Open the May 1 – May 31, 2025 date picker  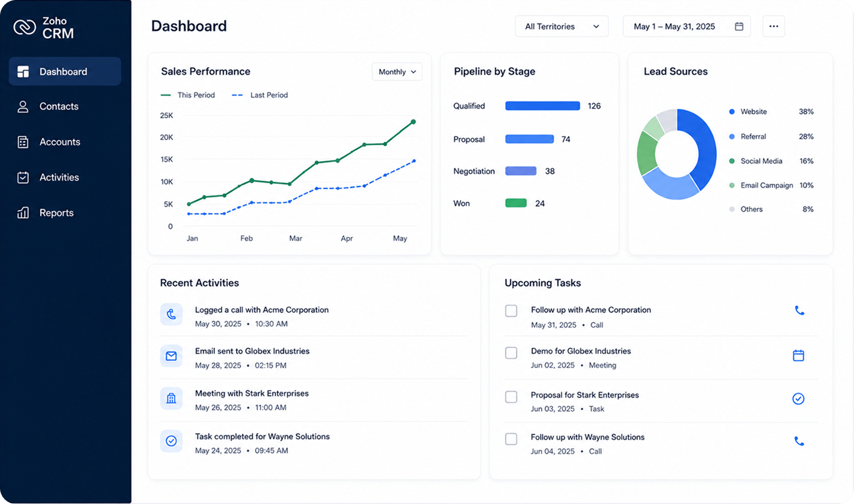pos(686,26)
